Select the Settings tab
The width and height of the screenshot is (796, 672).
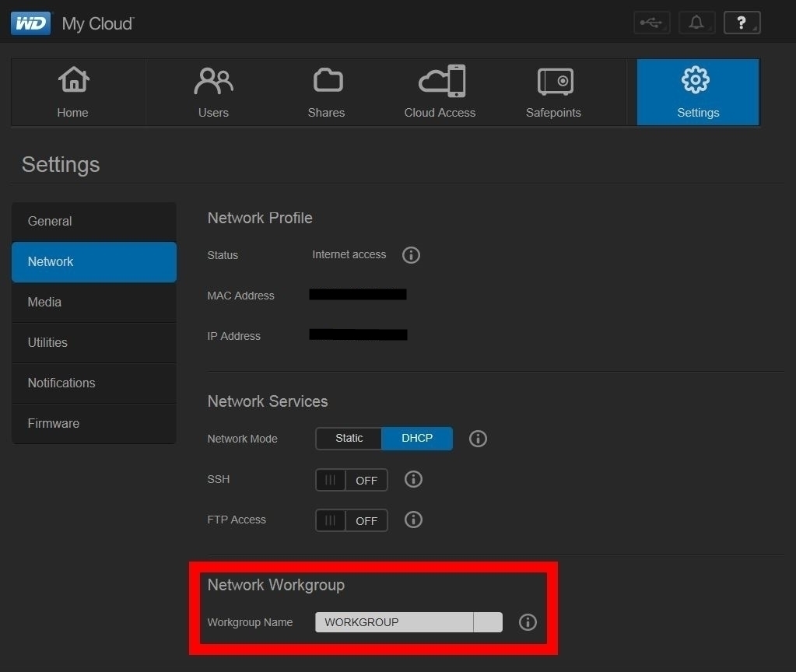pos(698,93)
